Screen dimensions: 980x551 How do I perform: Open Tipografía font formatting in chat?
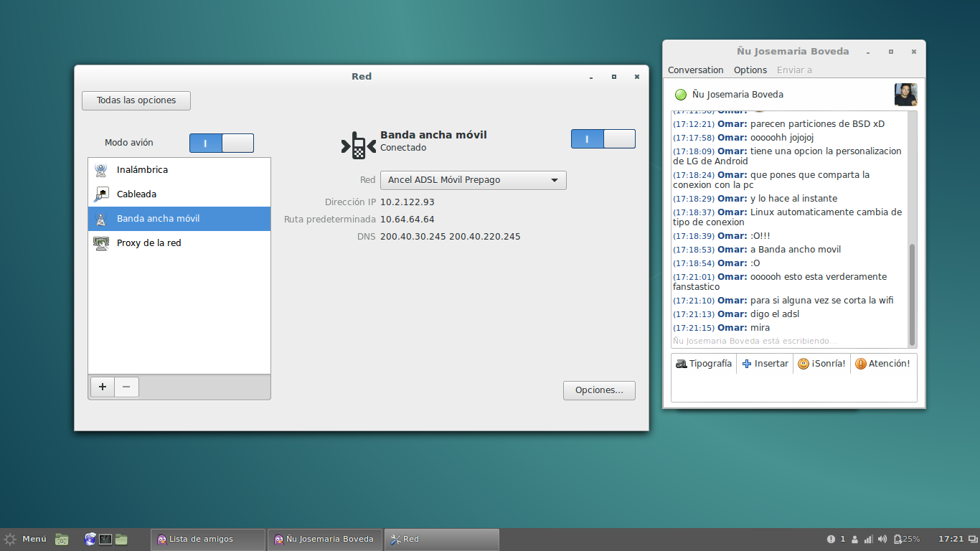coord(704,364)
